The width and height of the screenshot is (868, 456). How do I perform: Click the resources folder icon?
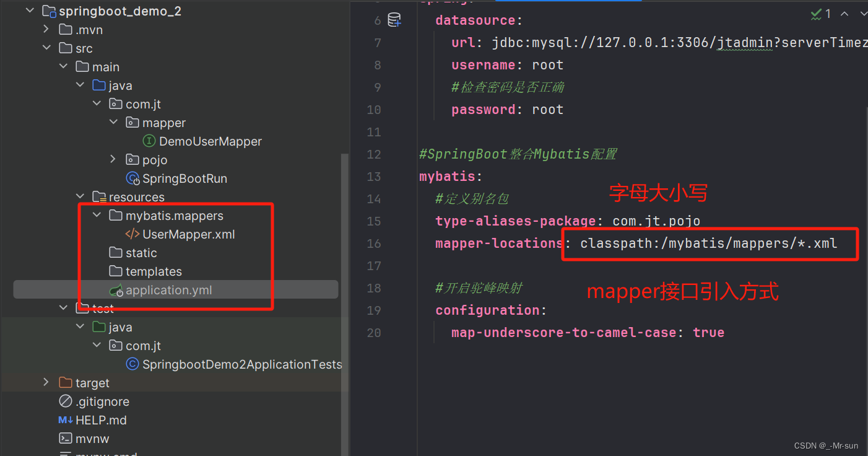99,197
